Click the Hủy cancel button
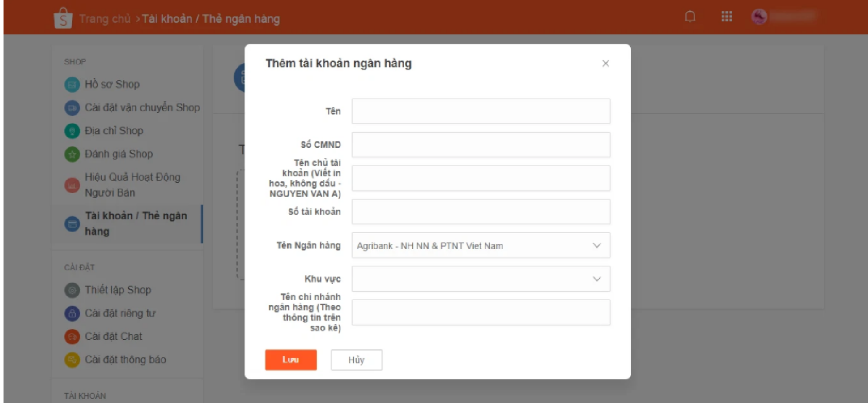 click(x=356, y=360)
